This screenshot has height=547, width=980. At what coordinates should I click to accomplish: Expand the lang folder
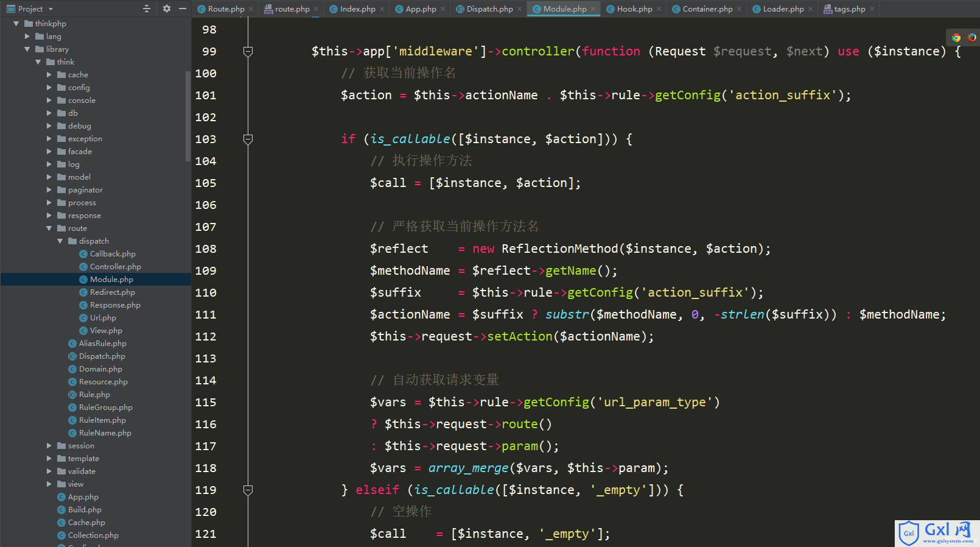(27, 37)
